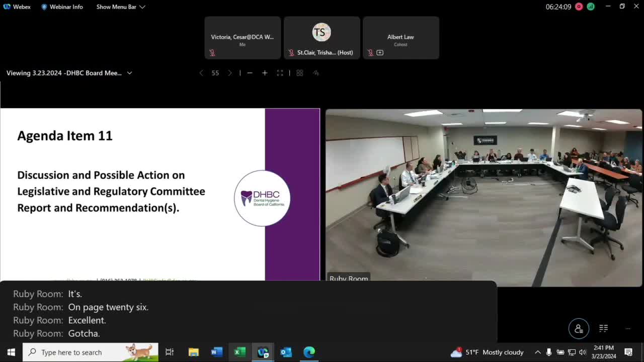Go back a slide with the previous arrow
644x362 pixels.
click(201, 73)
